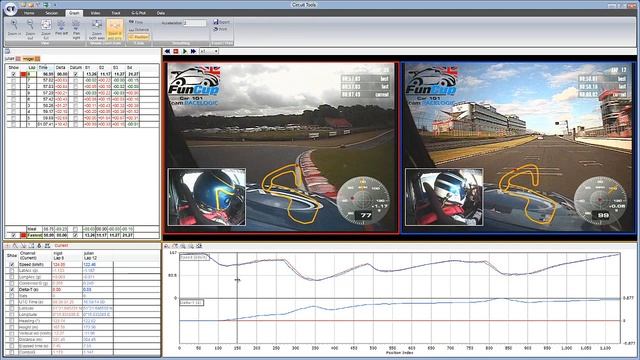Click the Ideal row label
Viewport: 640px width, 360px height.
pos(31,229)
